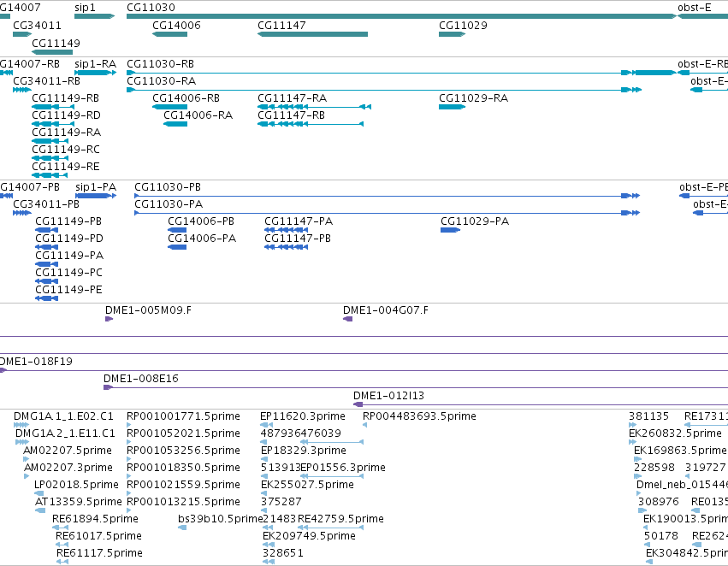Select BAC clone DME1-008E16 label
The height and width of the screenshot is (566, 728).
click(x=140, y=379)
